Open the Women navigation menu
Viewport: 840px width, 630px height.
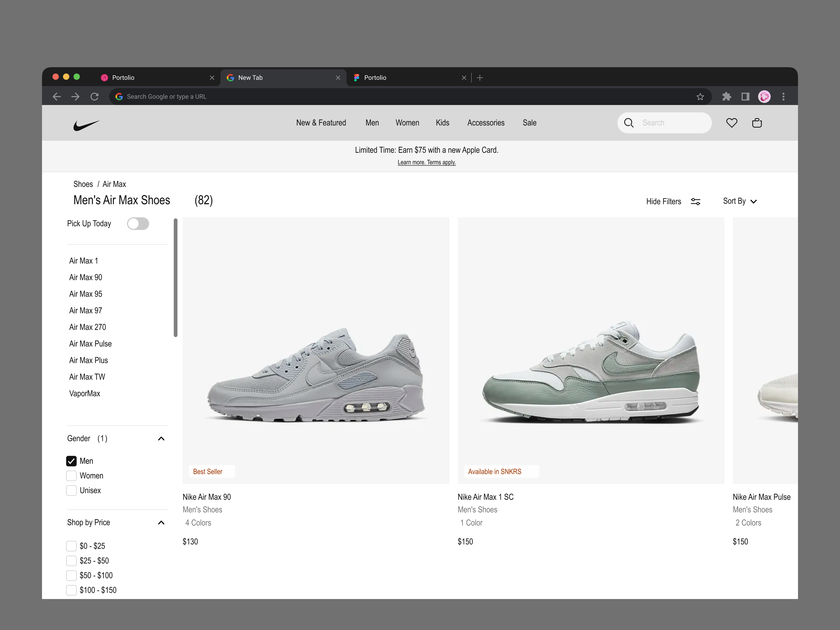(x=407, y=123)
